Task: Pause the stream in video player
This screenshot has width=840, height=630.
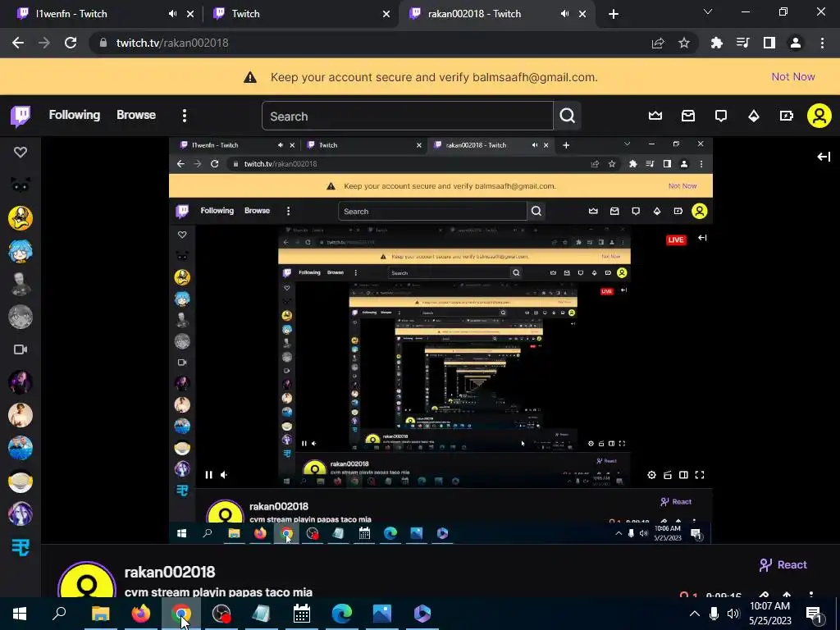Action: (x=209, y=475)
